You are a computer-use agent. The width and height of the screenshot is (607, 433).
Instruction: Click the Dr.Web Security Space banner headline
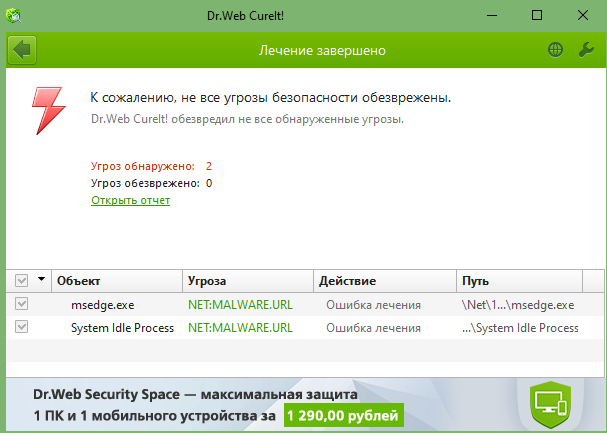(195, 395)
